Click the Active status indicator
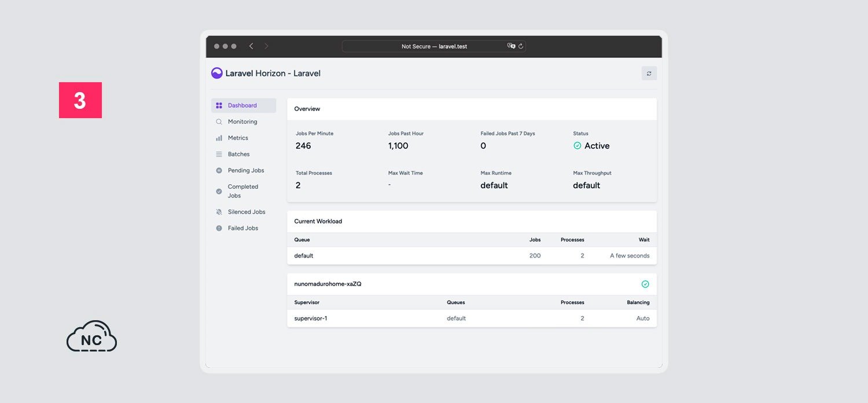The image size is (868, 403). coord(591,146)
